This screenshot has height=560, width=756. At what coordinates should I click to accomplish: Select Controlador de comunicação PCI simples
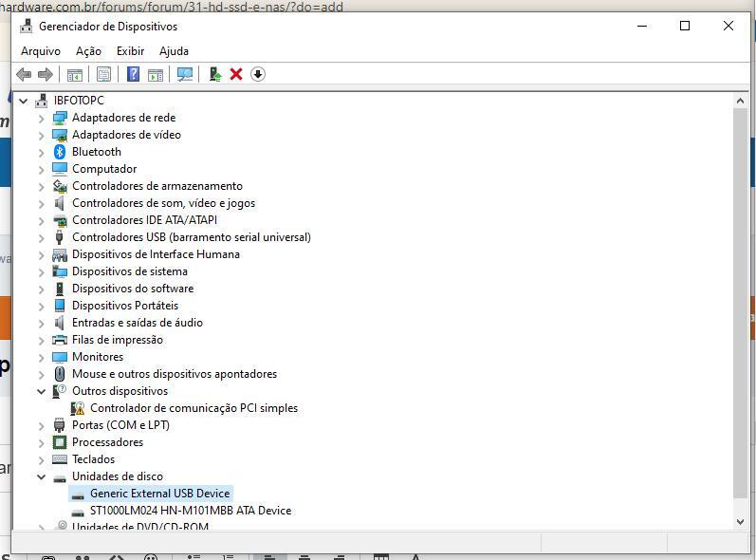coord(194,408)
